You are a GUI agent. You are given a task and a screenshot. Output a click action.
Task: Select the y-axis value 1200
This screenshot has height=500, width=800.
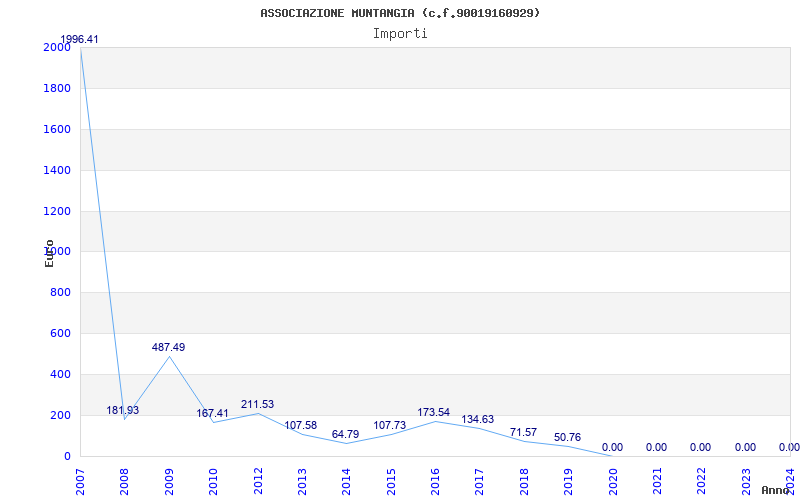[57, 211]
